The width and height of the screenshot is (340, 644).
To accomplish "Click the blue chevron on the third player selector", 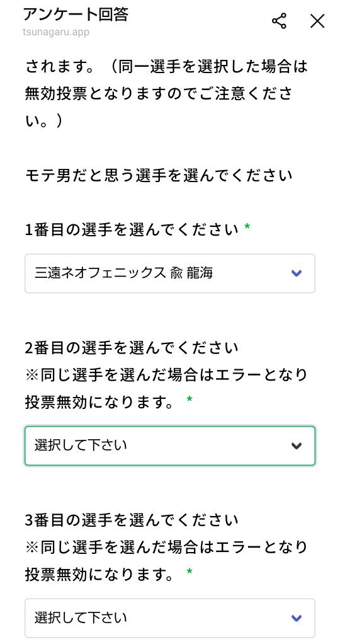I will coord(297,618).
